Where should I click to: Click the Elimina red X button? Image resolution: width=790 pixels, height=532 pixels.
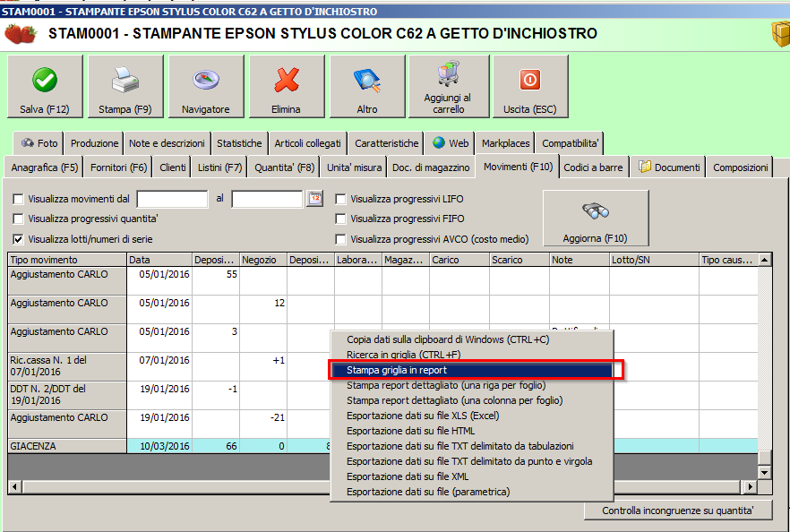pos(287,86)
